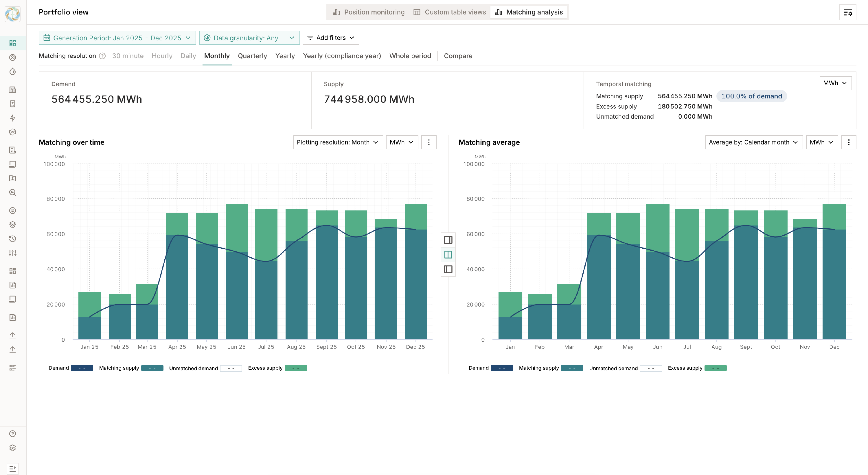Open settings gear in sidebar bottom

[x=12, y=448]
